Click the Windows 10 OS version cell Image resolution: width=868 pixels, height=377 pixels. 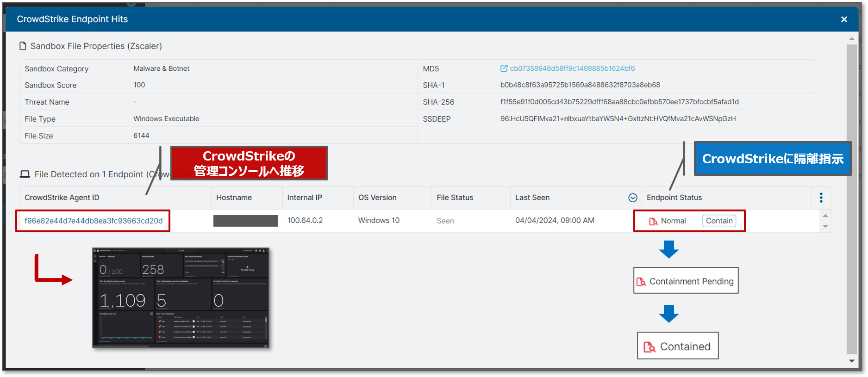coord(379,221)
